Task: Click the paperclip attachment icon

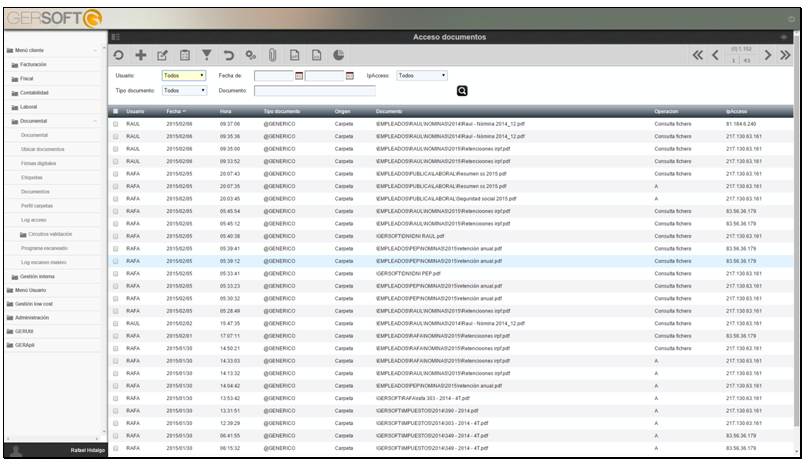Action: click(x=272, y=55)
